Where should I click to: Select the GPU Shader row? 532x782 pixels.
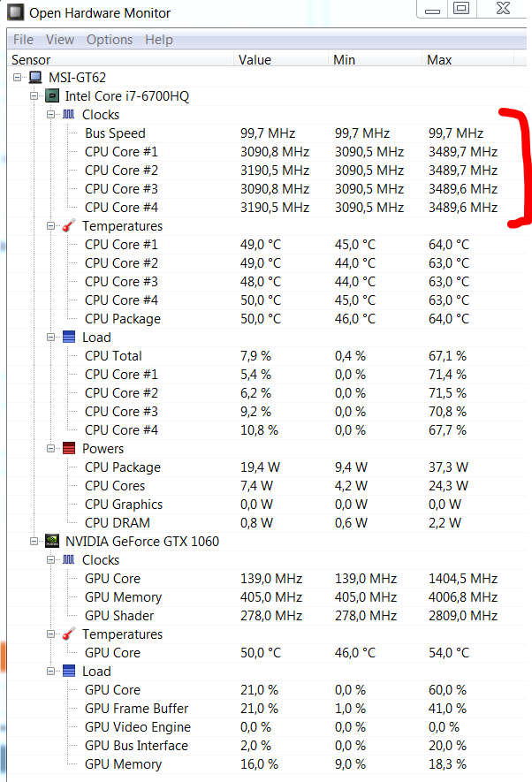click(267, 615)
